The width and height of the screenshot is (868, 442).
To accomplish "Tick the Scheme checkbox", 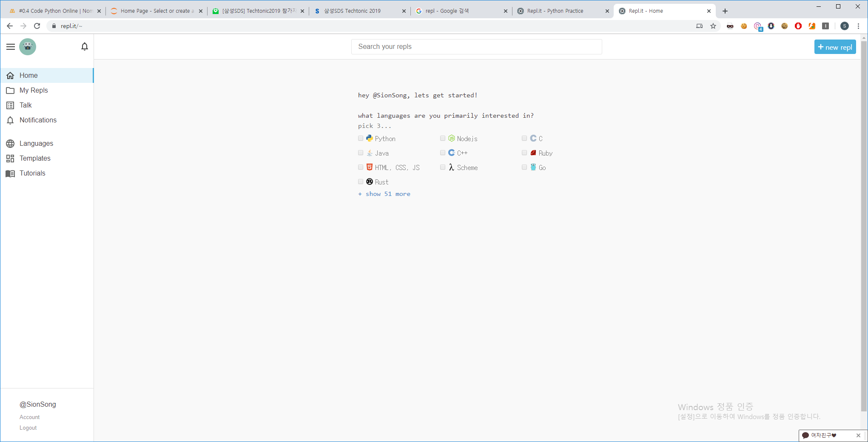I will [x=443, y=167].
